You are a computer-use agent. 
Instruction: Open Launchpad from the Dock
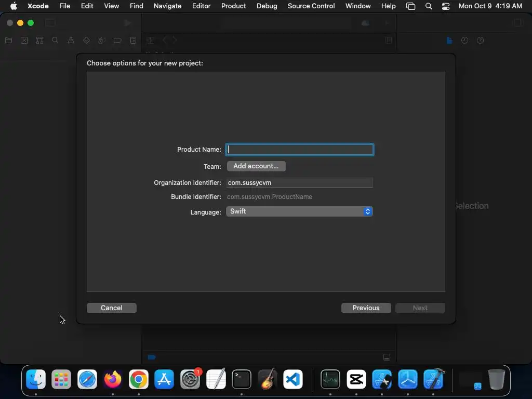coord(61,379)
